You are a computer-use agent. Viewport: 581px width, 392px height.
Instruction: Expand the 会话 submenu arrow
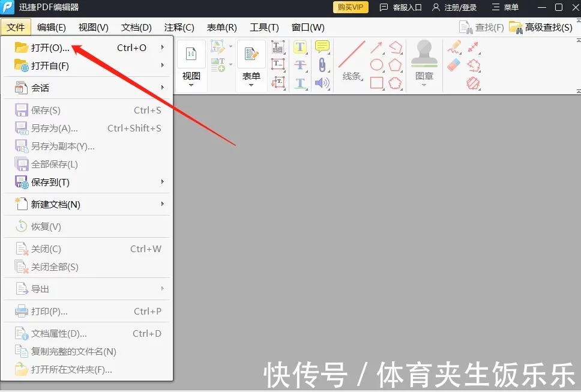pos(162,88)
